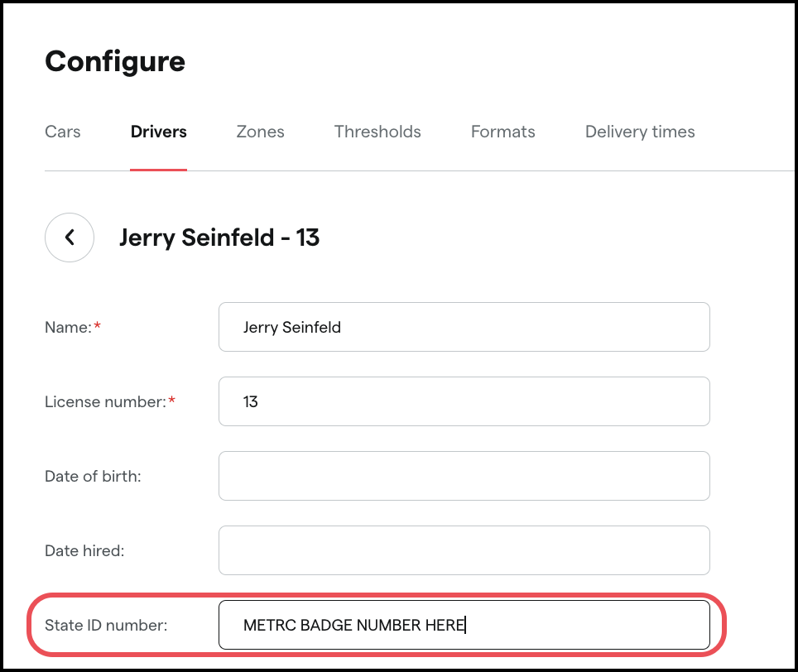The height and width of the screenshot is (672, 798).
Task: Switch to the Formats tab
Action: pyautogui.click(x=502, y=132)
